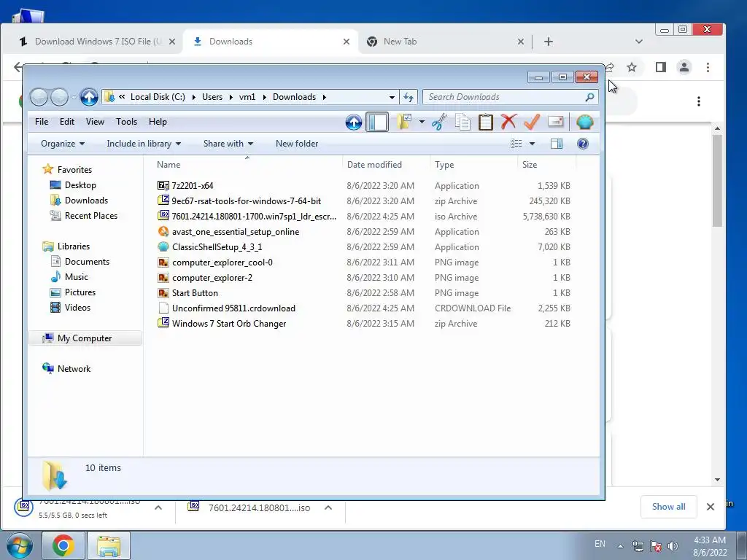
Task: Click the red X Delete icon
Action: click(x=508, y=122)
